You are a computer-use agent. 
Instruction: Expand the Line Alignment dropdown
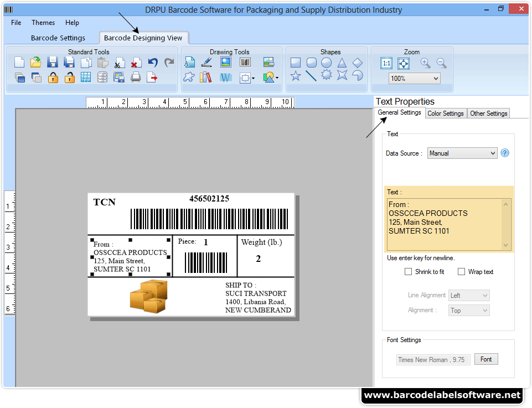pyautogui.click(x=469, y=296)
